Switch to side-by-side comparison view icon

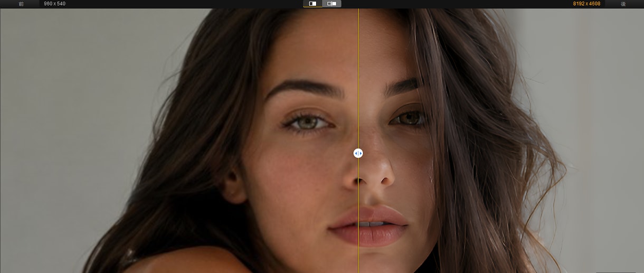pyautogui.click(x=332, y=4)
